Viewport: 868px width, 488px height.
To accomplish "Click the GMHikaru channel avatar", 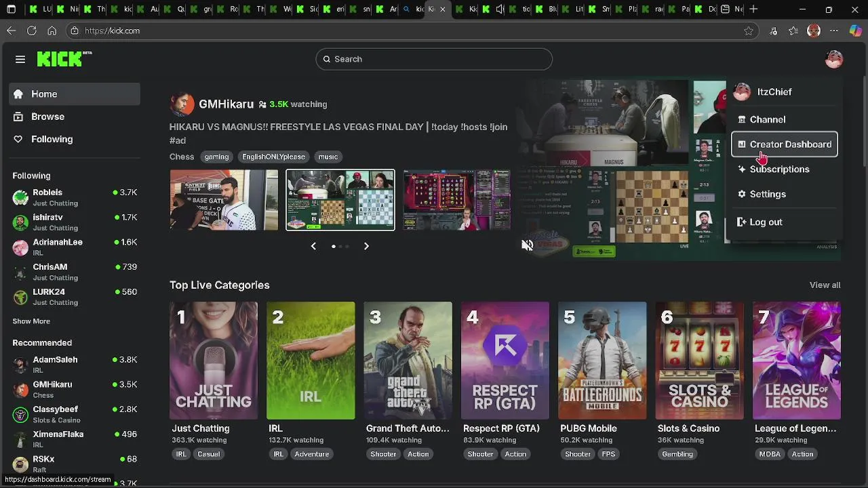I will click(x=182, y=104).
